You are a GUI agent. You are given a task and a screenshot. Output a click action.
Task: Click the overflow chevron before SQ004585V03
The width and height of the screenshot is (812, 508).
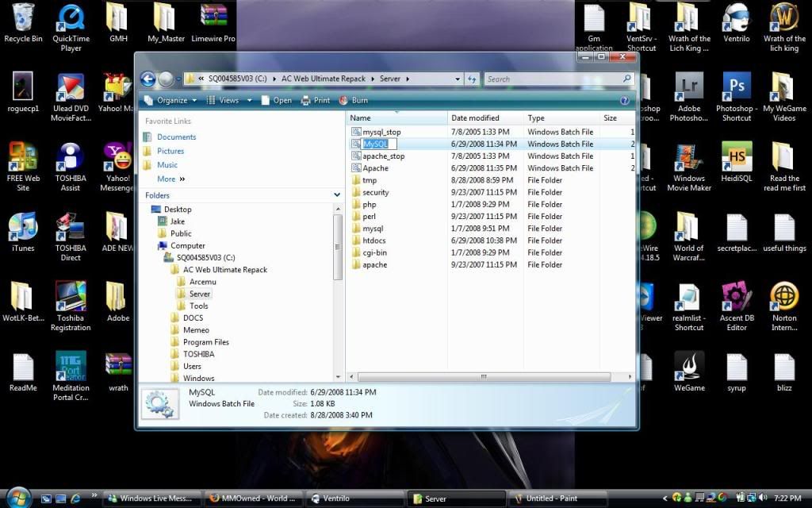pyautogui.click(x=201, y=79)
